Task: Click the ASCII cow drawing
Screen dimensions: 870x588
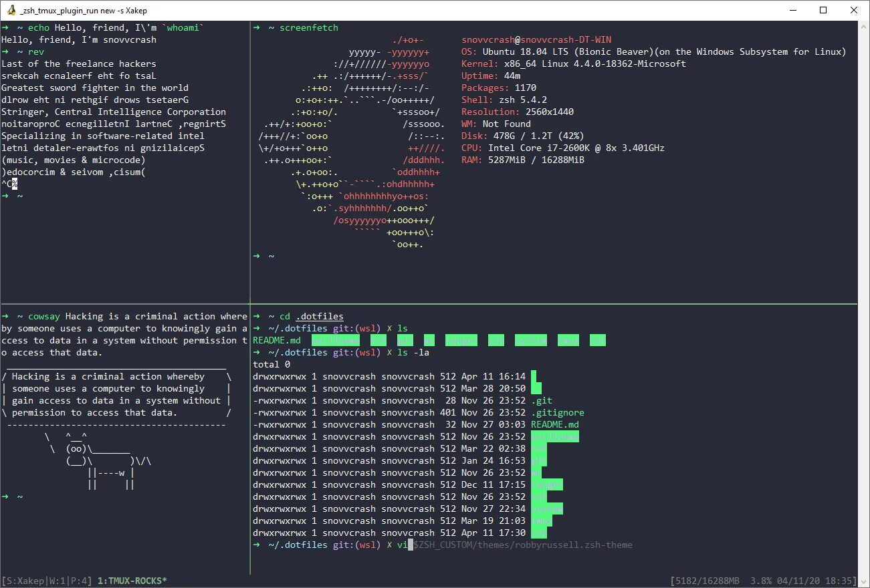Action: 98,460
